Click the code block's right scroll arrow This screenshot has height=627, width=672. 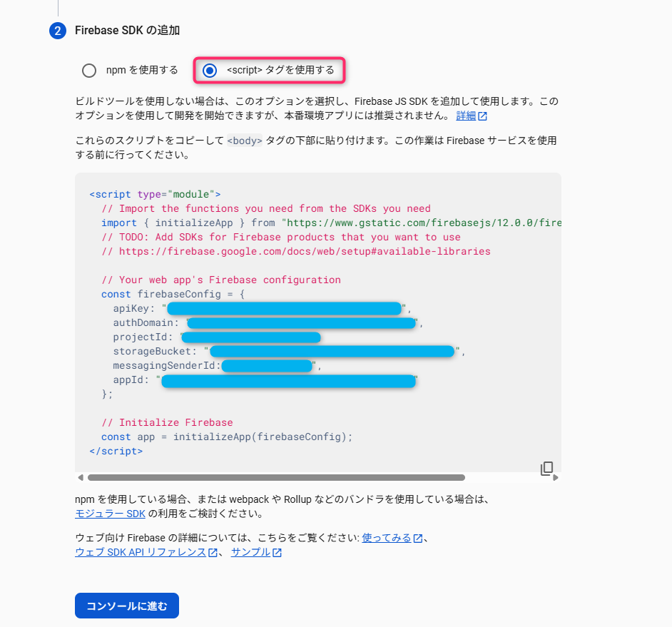[x=556, y=477]
